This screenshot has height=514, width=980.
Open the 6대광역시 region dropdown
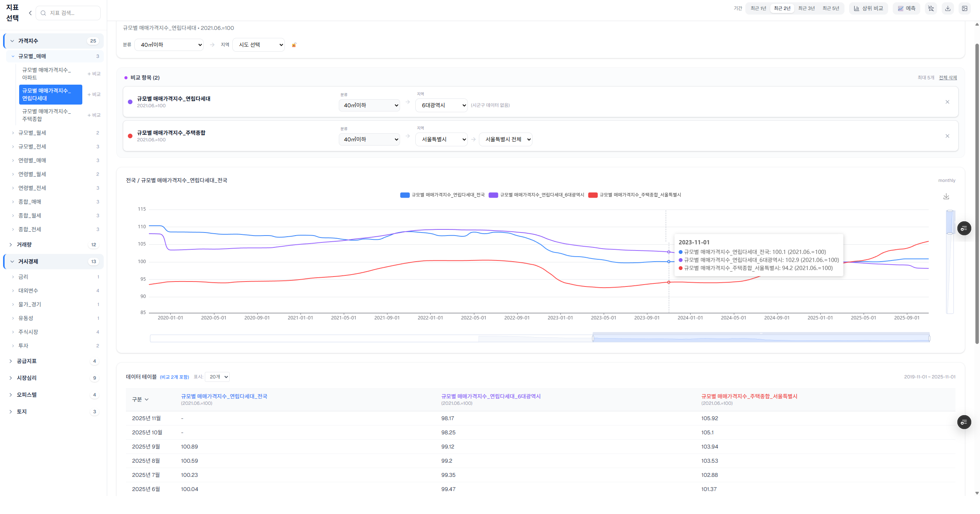click(441, 105)
